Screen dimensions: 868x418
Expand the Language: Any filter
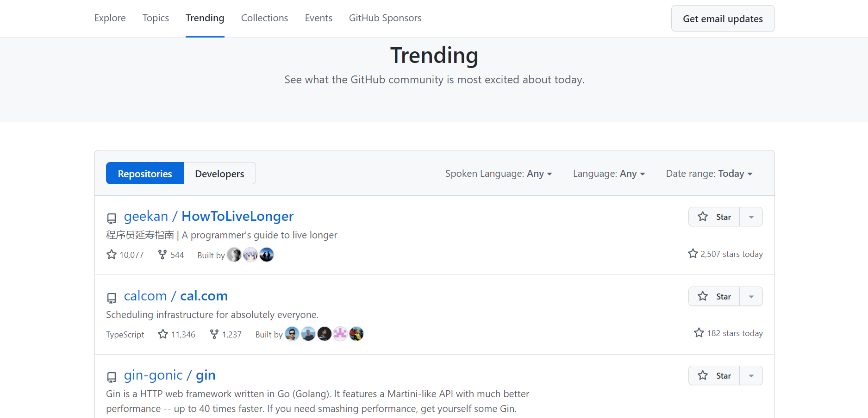coord(609,174)
